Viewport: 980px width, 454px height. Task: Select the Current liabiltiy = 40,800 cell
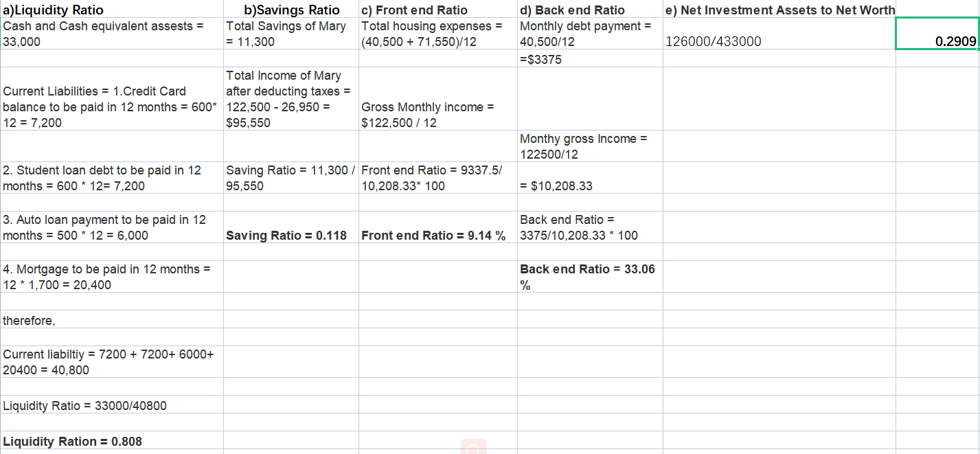[x=107, y=361]
